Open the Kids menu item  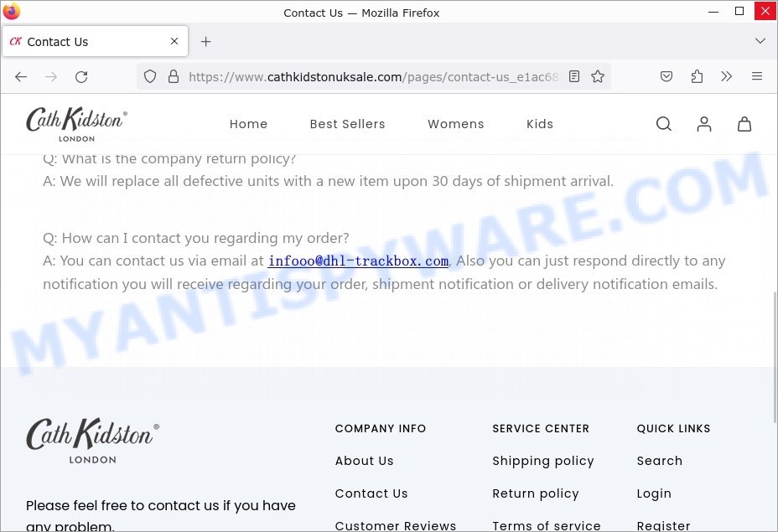(540, 124)
